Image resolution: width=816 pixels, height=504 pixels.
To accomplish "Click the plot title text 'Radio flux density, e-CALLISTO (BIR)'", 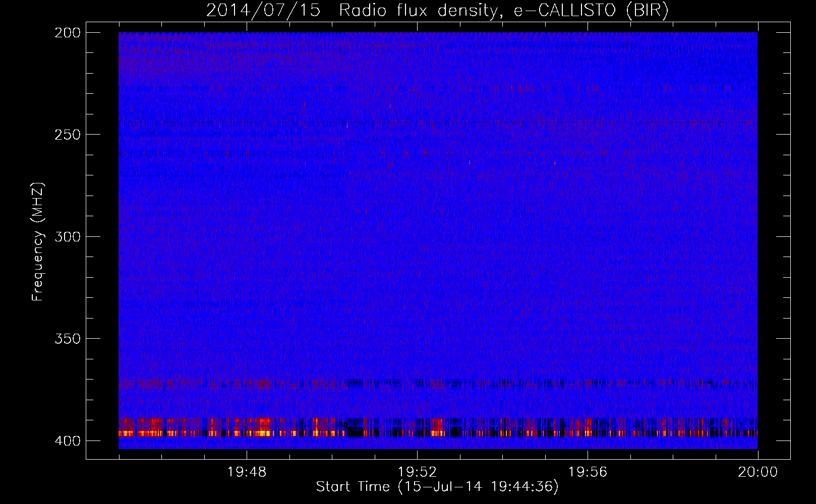I will click(504, 11).
